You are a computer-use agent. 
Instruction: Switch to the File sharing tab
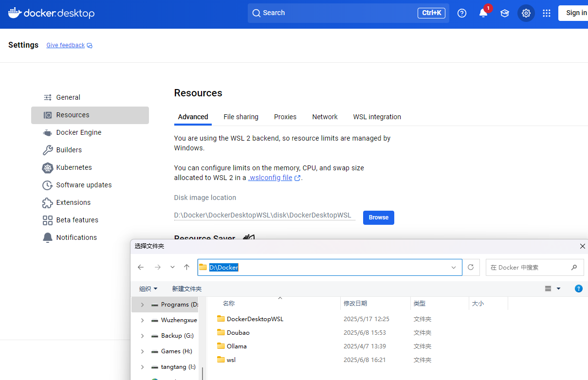[241, 117]
